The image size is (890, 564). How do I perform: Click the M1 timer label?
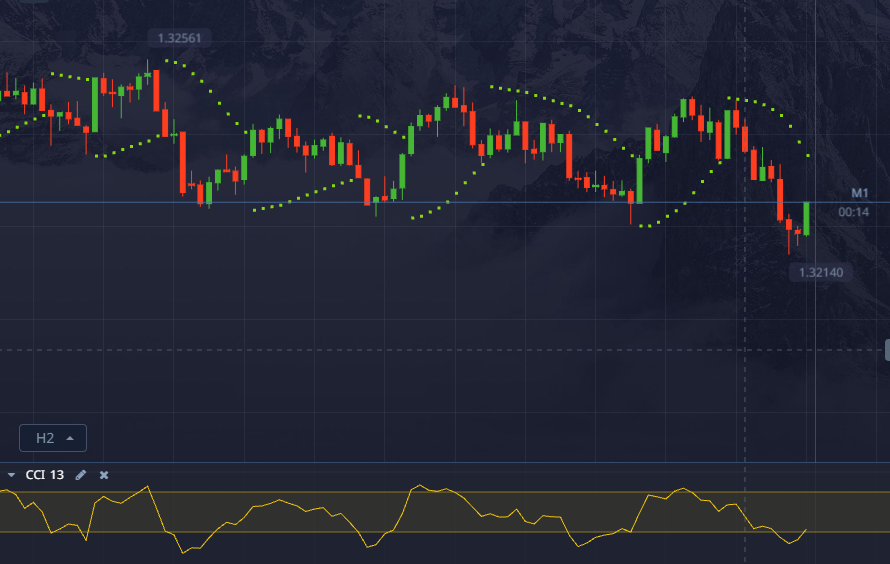point(860,193)
